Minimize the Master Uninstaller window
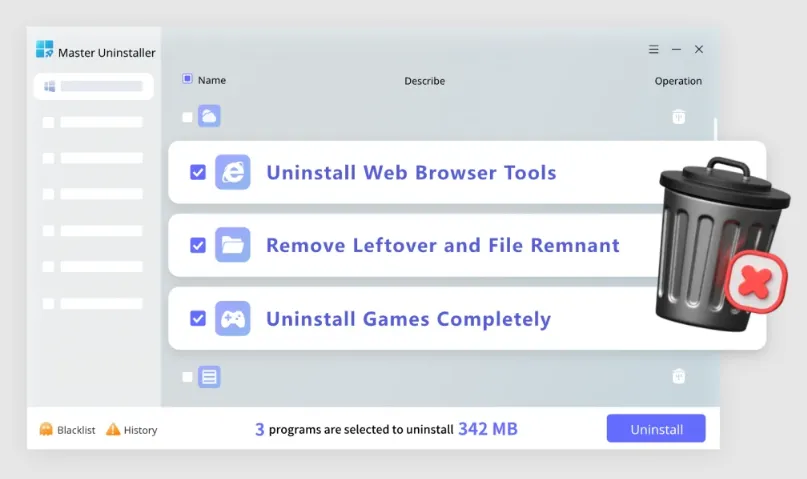 676,49
